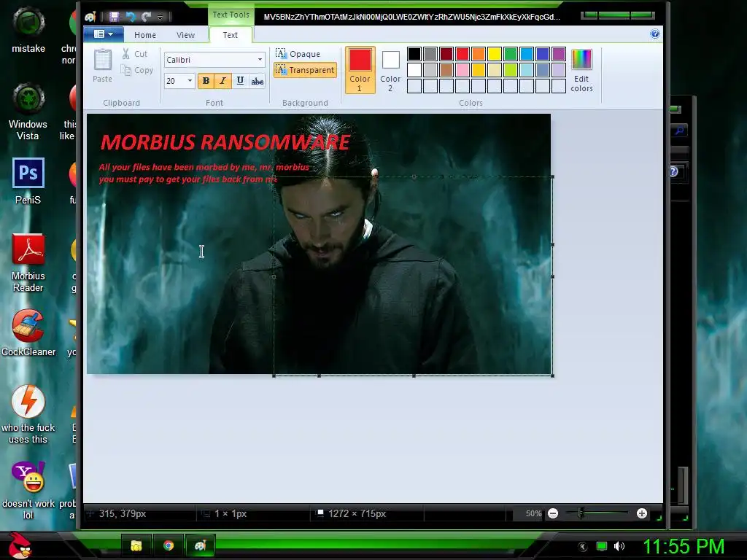Open the Windows Vista recycle bin icon

(28, 112)
